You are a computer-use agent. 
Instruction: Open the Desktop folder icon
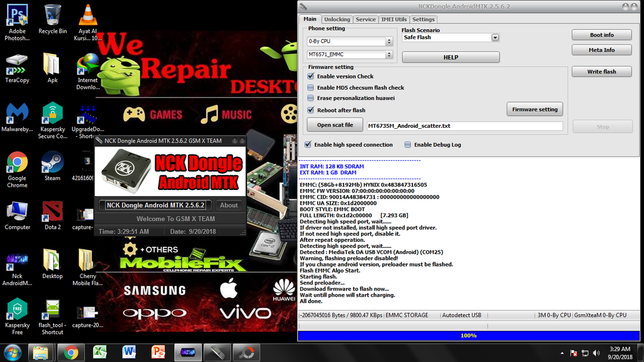[x=52, y=264]
